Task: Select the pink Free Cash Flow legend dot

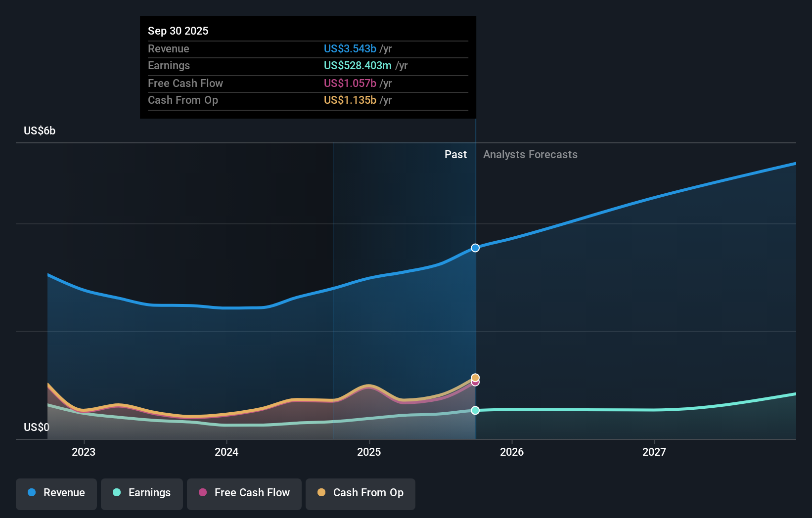Action: [202, 493]
